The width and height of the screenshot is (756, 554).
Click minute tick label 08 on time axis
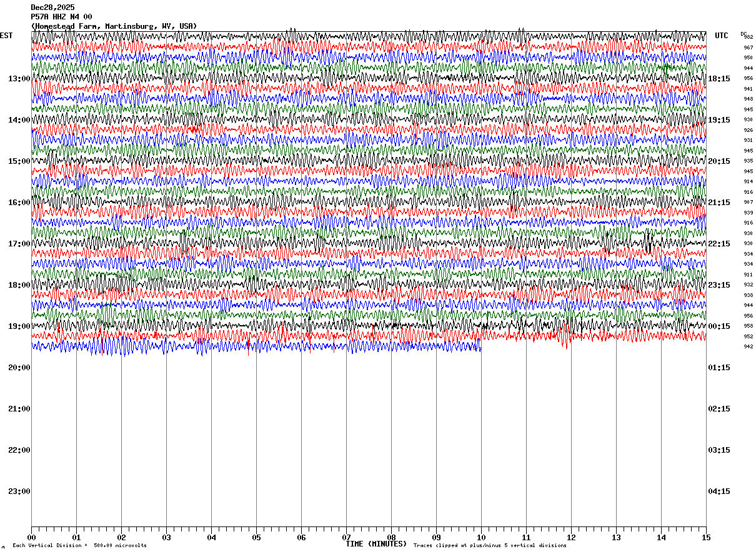click(391, 537)
